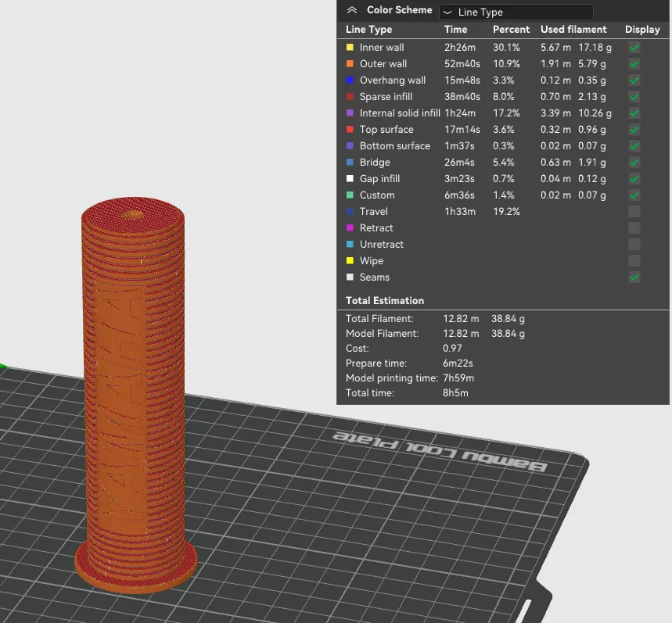
Task: Uncheck the Custom line display
Action: pyautogui.click(x=634, y=195)
